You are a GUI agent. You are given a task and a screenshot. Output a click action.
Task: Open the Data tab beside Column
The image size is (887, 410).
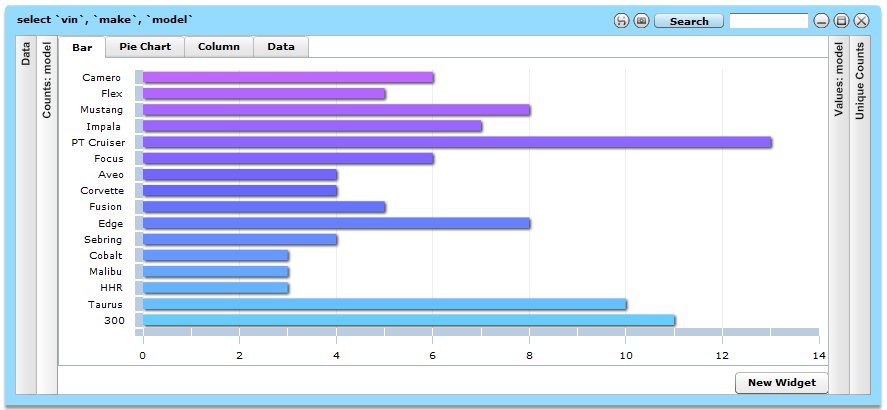[x=281, y=47]
